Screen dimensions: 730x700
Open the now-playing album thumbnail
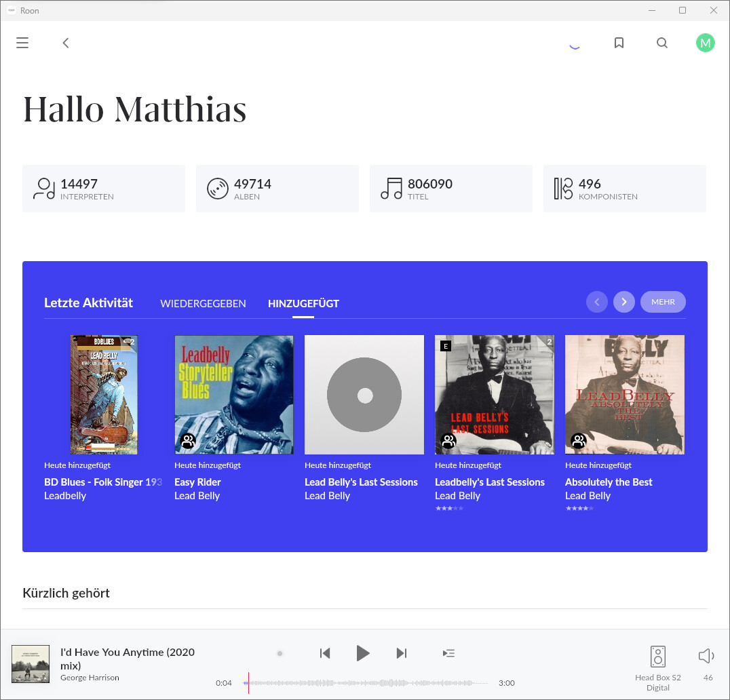(31, 664)
